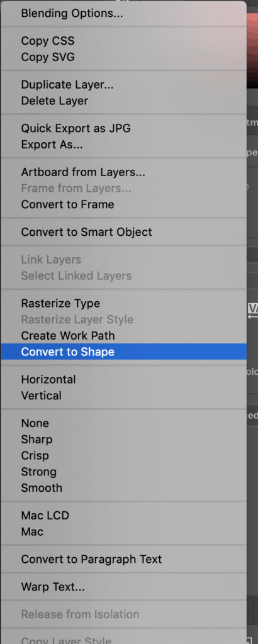
Task: Select Rasterize Type option
Action: click(123, 304)
